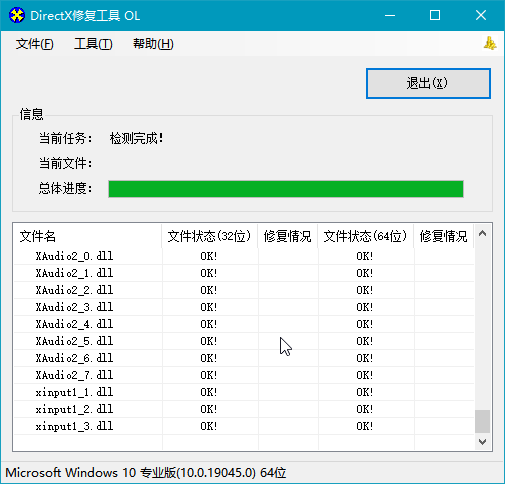Maximize the DirectX修复工具 window
505x484 pixels.
[435, 15]
